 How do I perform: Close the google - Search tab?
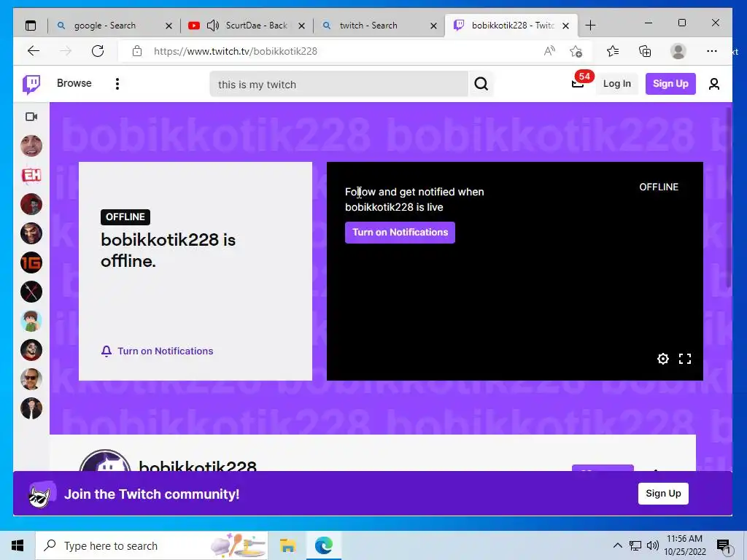(x=169, y=26)
